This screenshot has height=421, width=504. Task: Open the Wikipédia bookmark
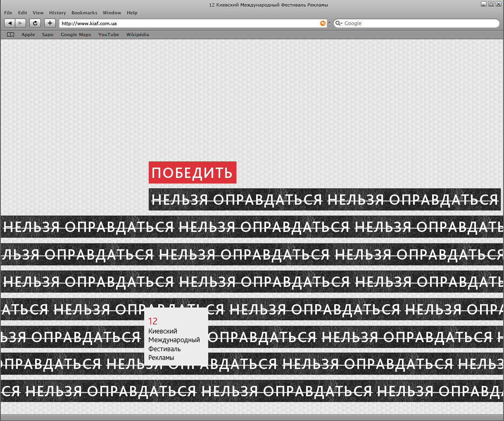tap(138, 35)
